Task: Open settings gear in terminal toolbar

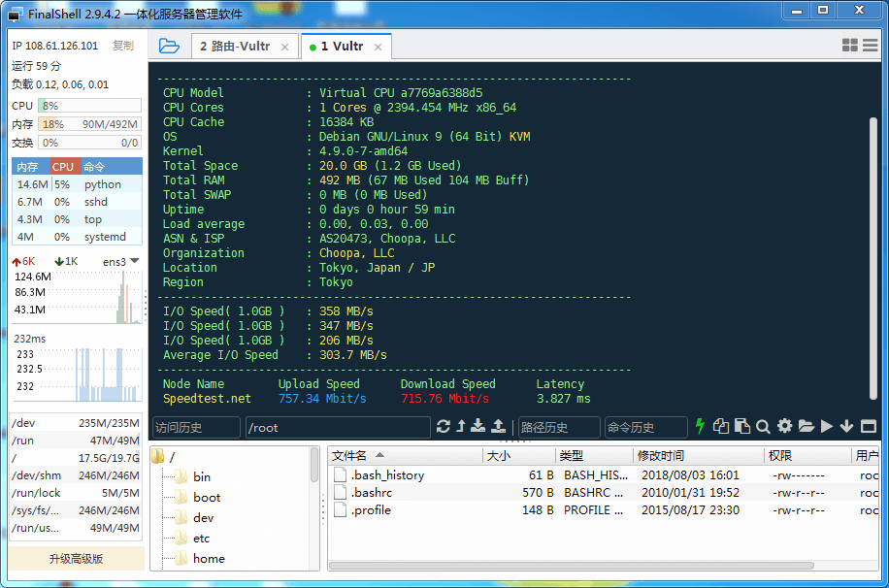Action: coord(784,426)
